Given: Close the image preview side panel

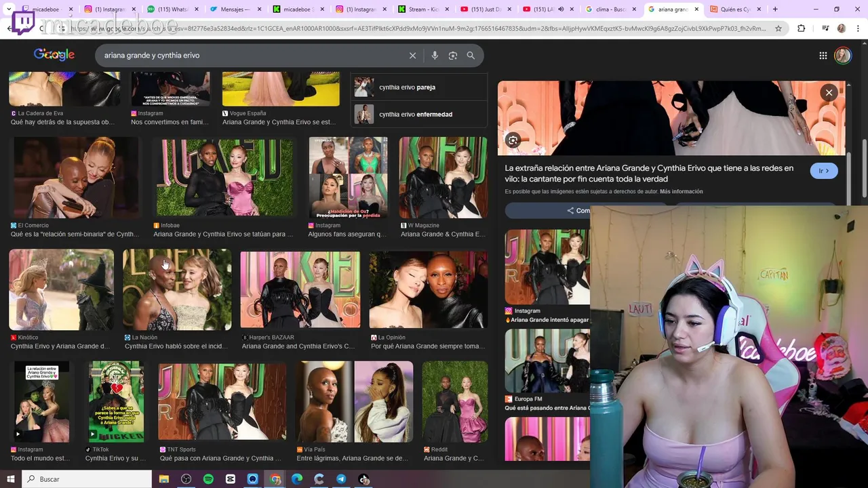Looking at the screenshot, I should pos(829,92).
